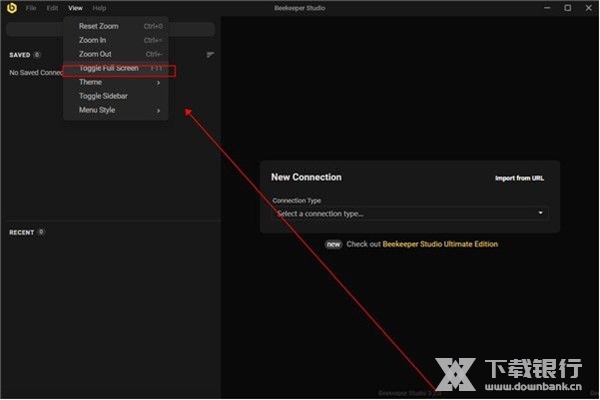Open the Help menu
The height and width of the screenshot is (400, 600).
coord(99,8)
